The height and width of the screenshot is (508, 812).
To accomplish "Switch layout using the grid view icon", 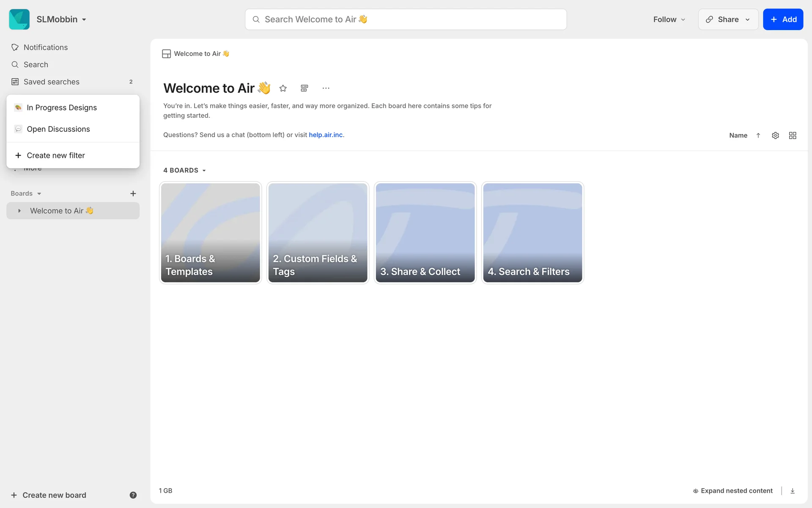I will (793, 135).
